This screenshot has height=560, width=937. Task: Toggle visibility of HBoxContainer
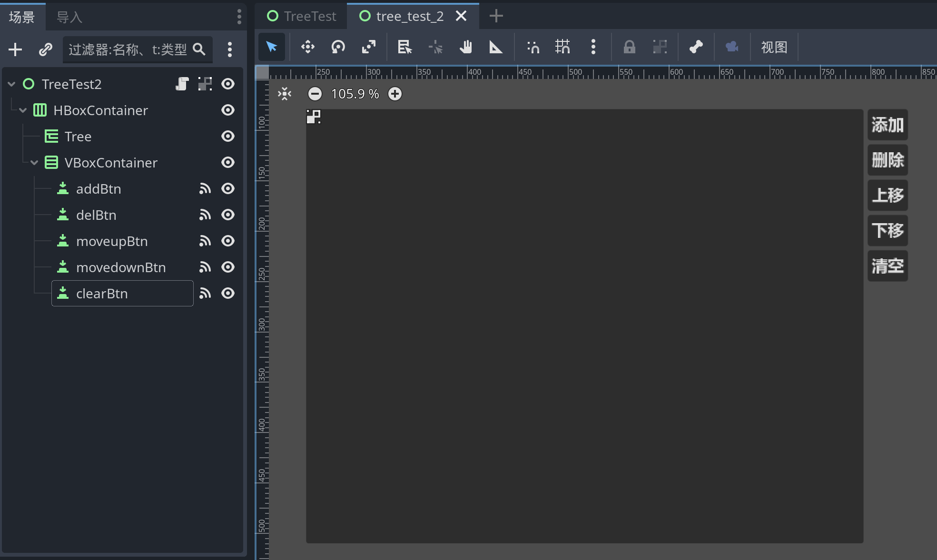[x=228, y=110]
